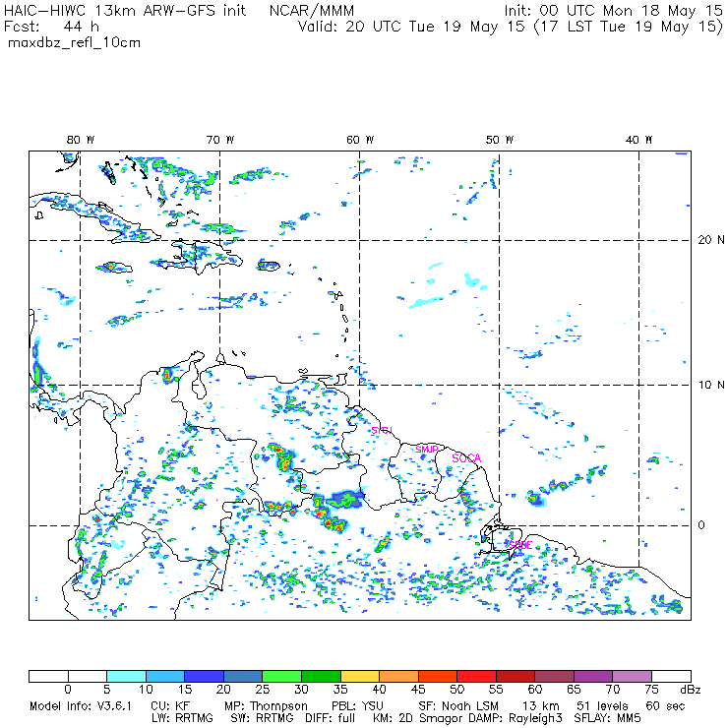Viewport: 728px width, 728px height.
Task: Select the SF: Noah LSM model setting
Action: click(x=457, y=706)
